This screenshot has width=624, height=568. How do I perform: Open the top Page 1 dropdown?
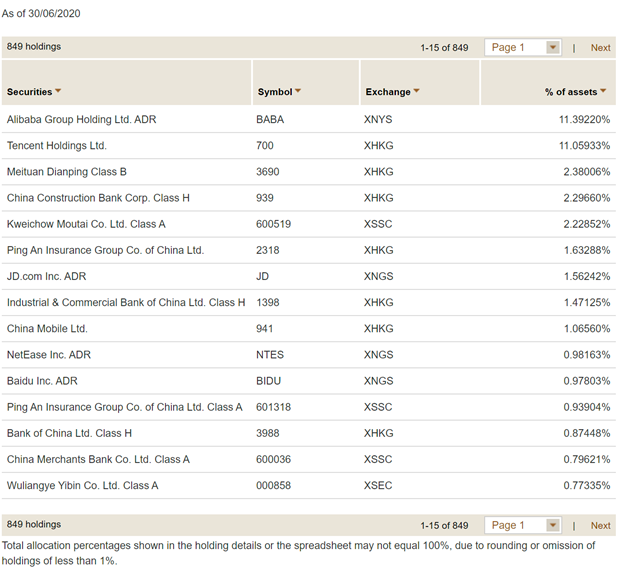pyautogui.click(x=523, y=48)
